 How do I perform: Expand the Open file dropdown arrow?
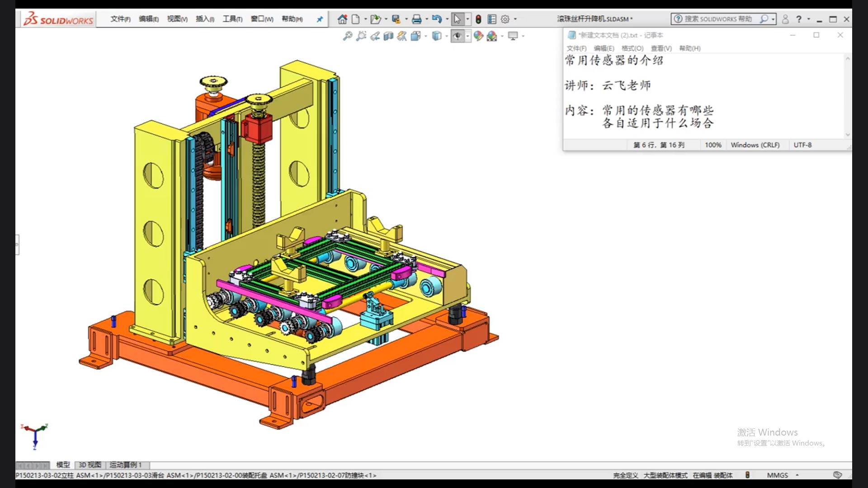pyautogui.click(x=386, y=19)
